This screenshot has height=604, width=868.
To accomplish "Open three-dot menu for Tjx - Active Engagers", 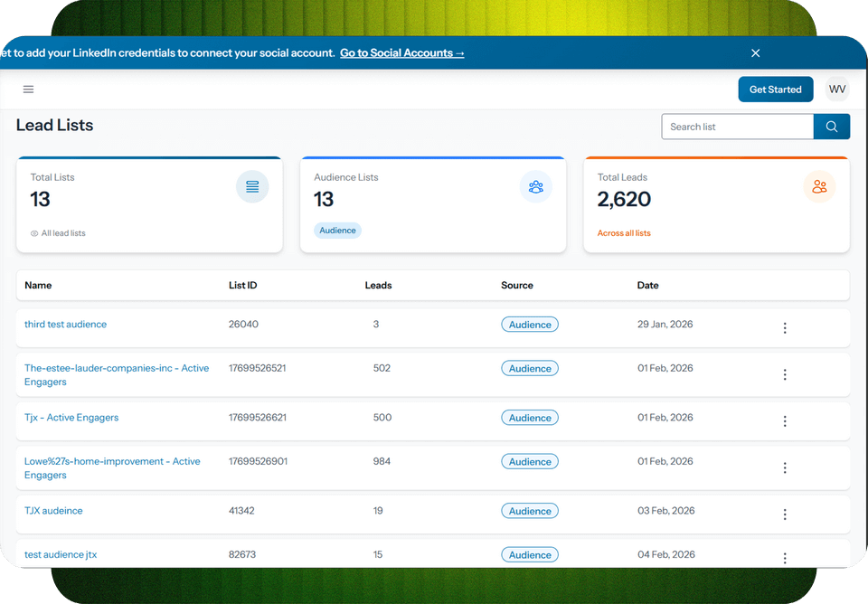I will point(785,421).
